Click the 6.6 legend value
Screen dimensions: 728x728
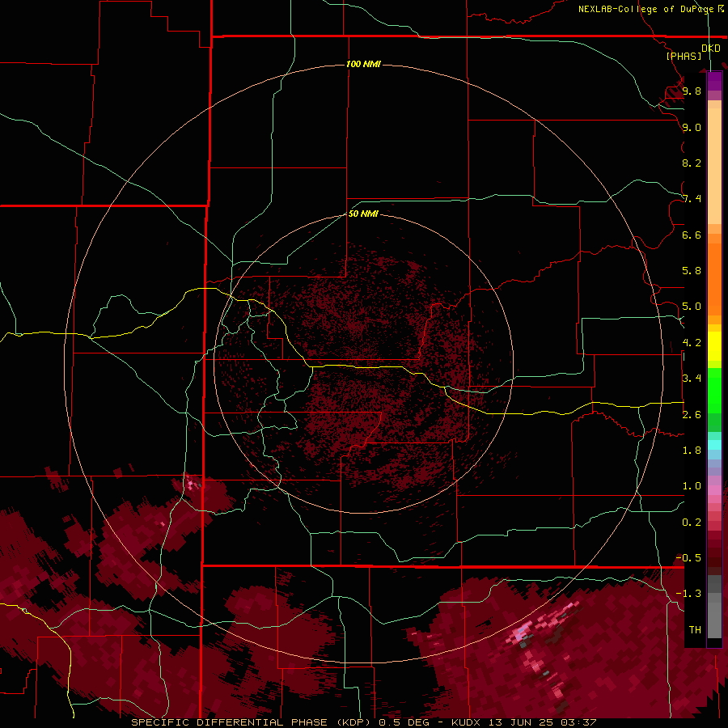pos(692,235)
